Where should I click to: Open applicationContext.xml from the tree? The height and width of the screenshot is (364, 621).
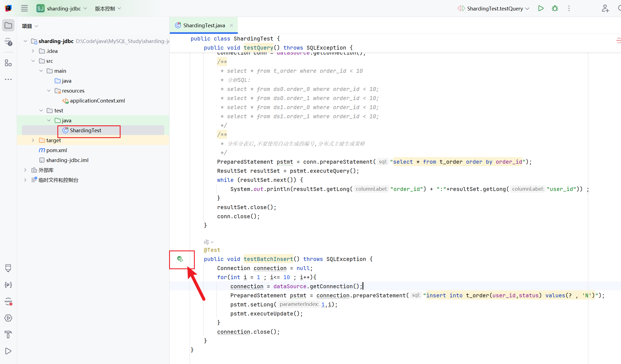97,101
